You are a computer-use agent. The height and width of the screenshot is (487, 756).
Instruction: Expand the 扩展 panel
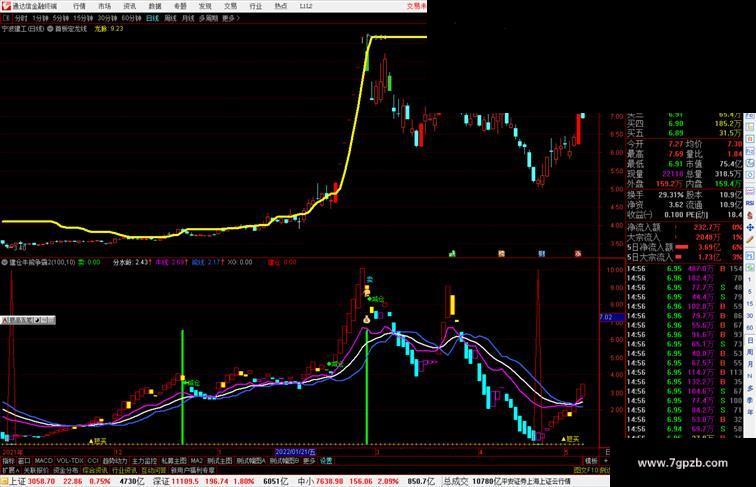point(10,470)
